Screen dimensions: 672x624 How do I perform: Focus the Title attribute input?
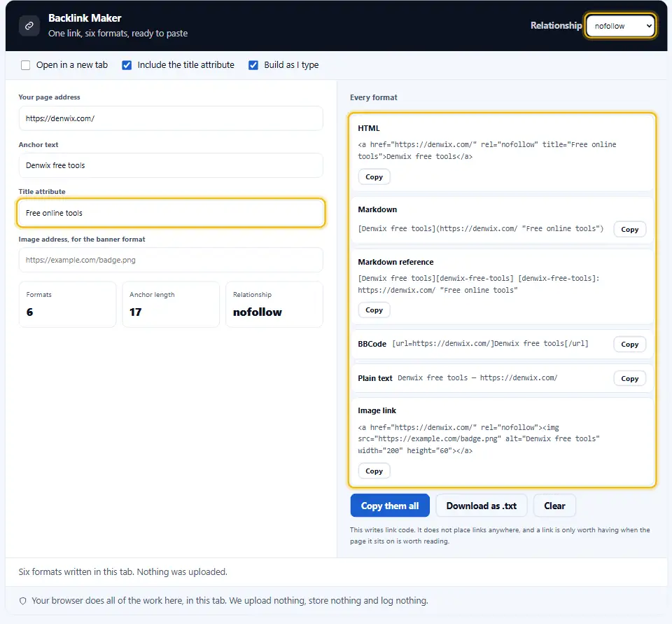[x=171, y=213]
